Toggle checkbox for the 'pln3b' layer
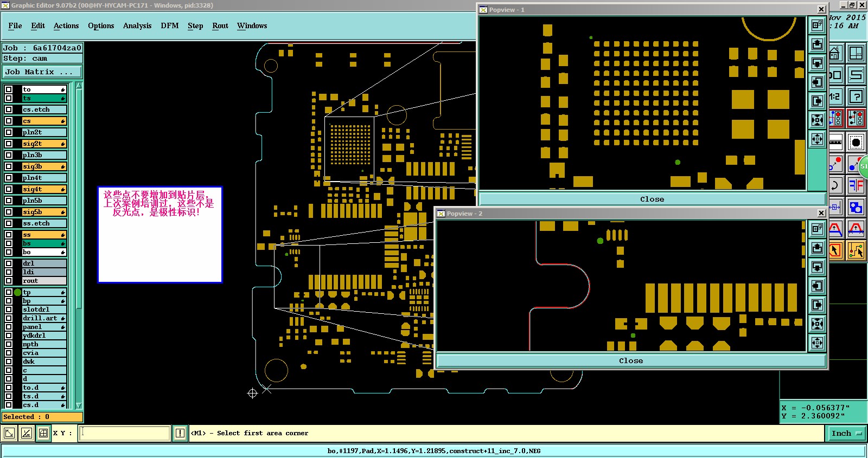This screenshot has width=868, height=458. (9, 155)
